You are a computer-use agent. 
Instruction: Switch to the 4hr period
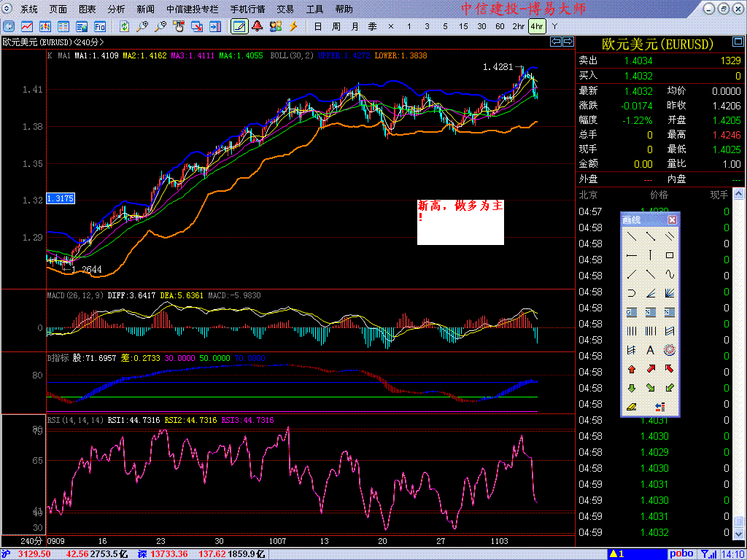coord(537,26)
